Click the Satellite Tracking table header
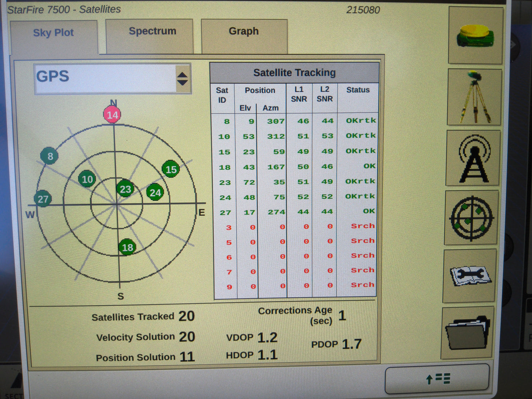Viewport: 532px width, 399px height. coord(295,73)
